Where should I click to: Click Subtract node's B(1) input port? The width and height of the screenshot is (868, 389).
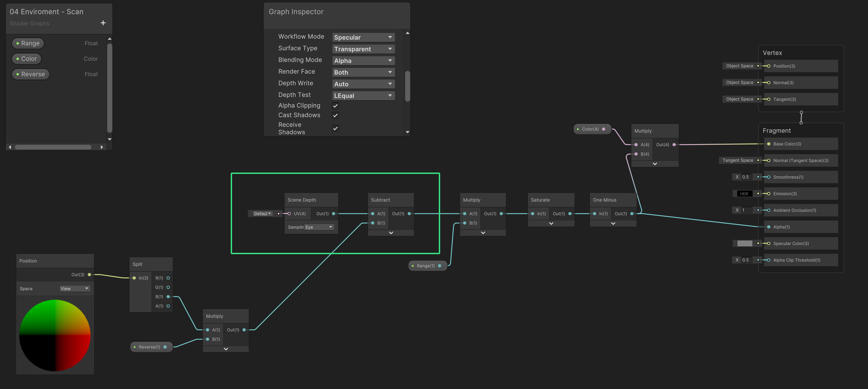coord(373,223)
